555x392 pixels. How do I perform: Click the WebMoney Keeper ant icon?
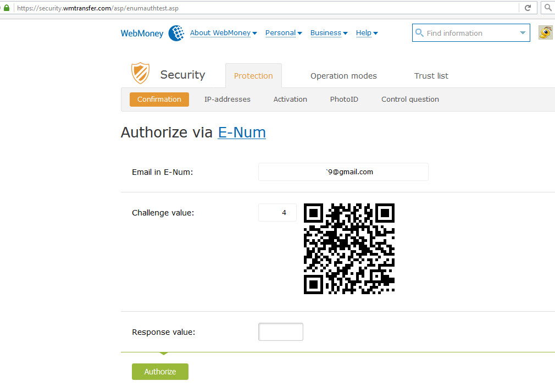point(545,33)
